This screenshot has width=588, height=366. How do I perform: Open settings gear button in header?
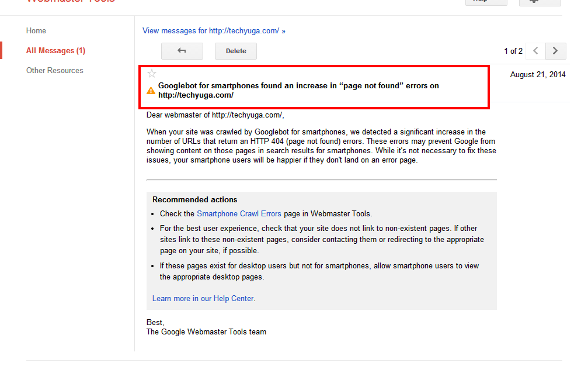point(540,2)
